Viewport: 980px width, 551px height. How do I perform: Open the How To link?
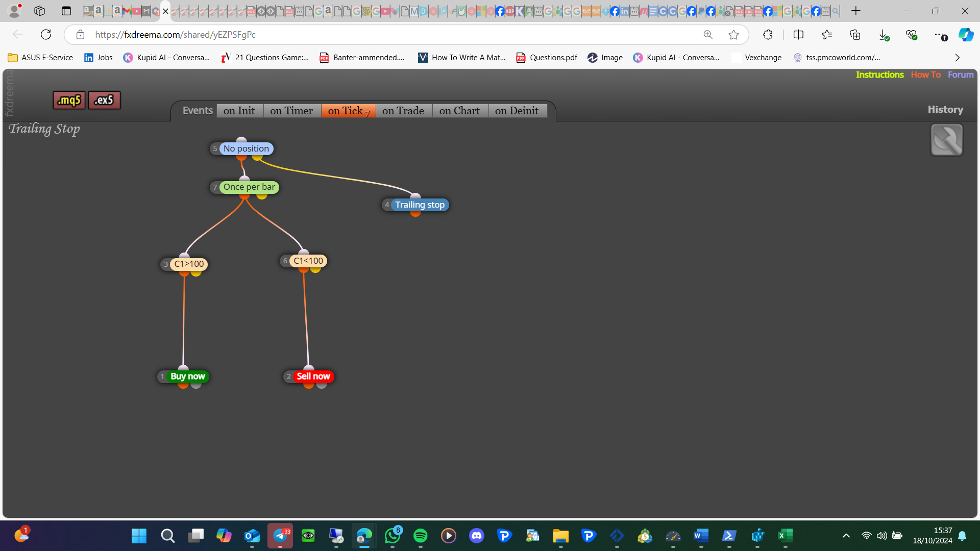coord(925,75)
